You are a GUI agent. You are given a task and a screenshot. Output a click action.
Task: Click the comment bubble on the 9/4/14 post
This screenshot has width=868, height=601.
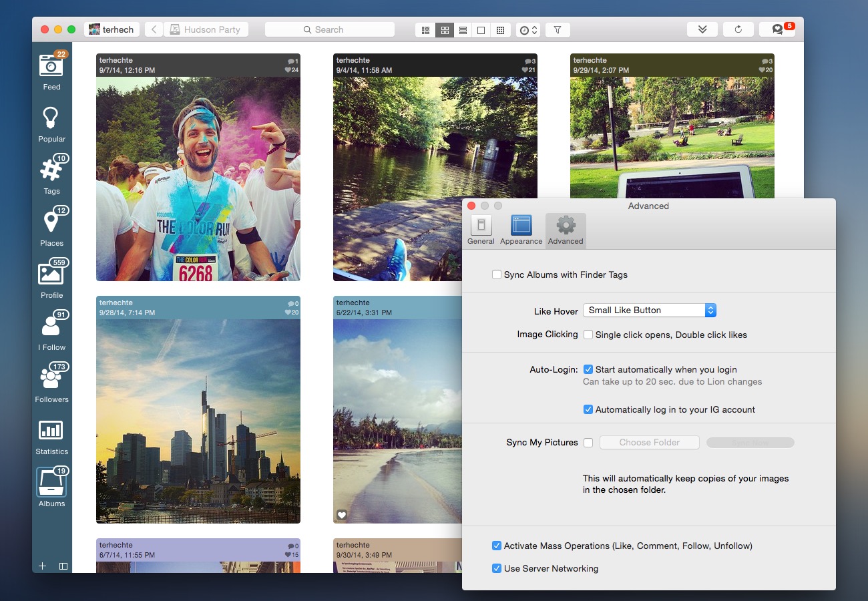point(527,61)
